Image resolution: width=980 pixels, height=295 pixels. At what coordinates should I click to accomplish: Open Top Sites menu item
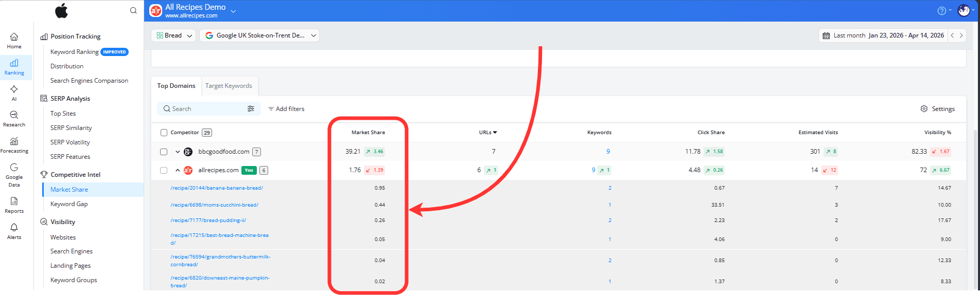click(x=63, y=114)
